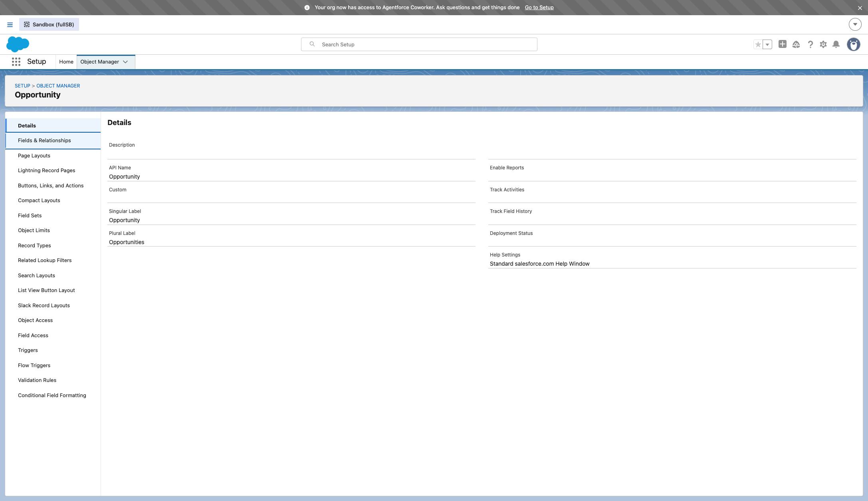The height and width of the screenshot is (501, 868).
Task: Click the API Name value Opportunity
Action: (x=124, y=177)
